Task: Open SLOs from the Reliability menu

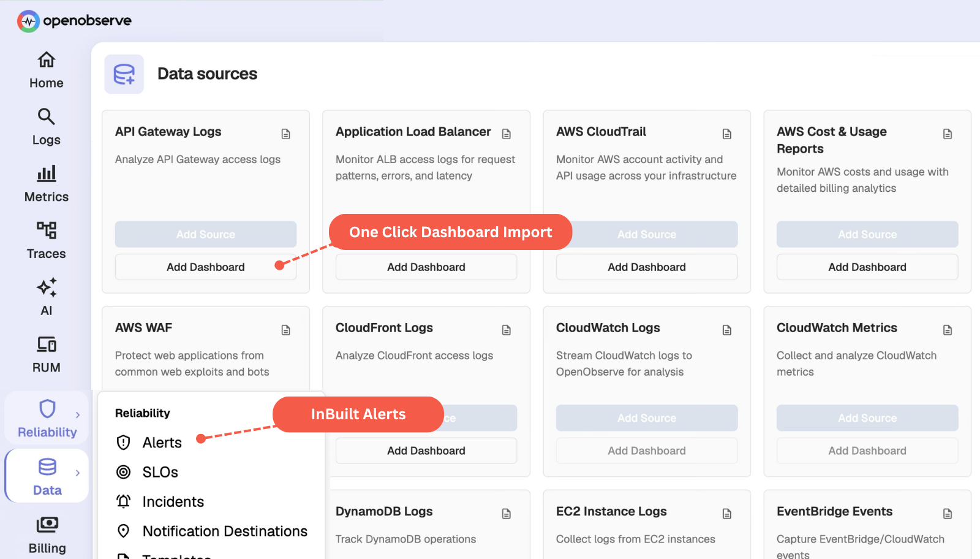Action: [x=148, y=472]
